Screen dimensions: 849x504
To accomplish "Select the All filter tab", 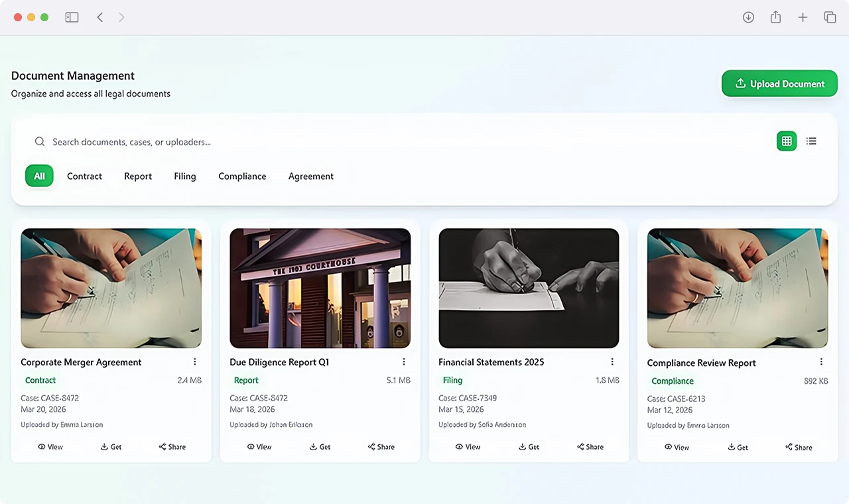I will 39,176.
